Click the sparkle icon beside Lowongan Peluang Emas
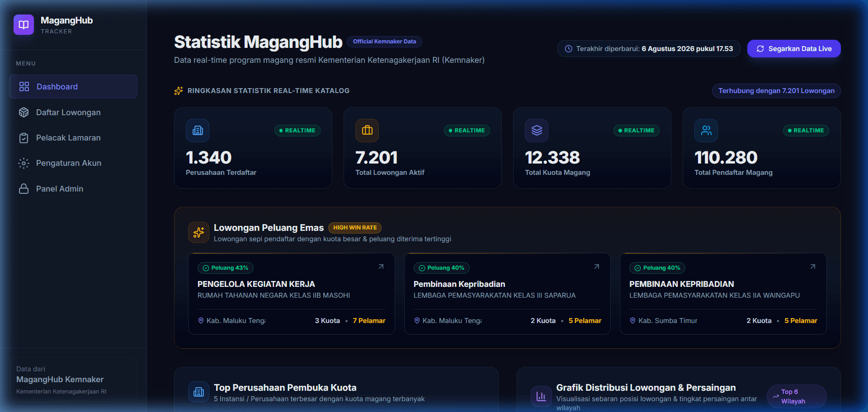This screenshot has height=412, width=868. coord(198,233)
